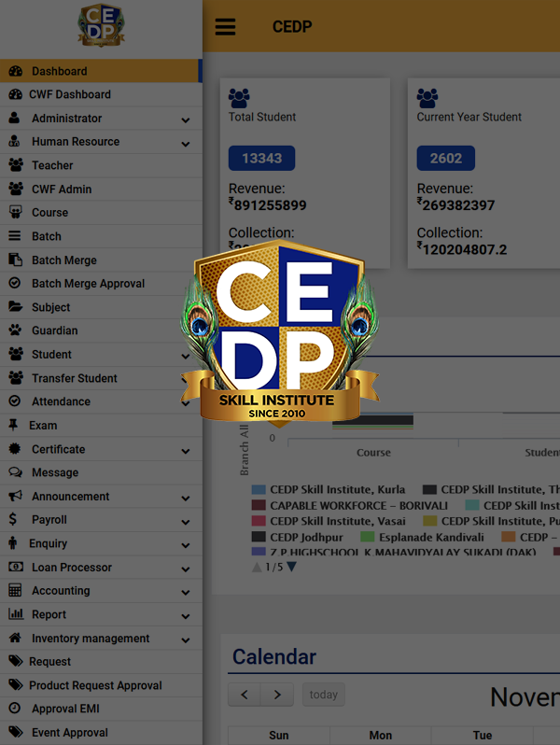Click the Certificate badge icon
This screenshot has width=560, height=745.
pyautogui.click(x=15, y=448)
